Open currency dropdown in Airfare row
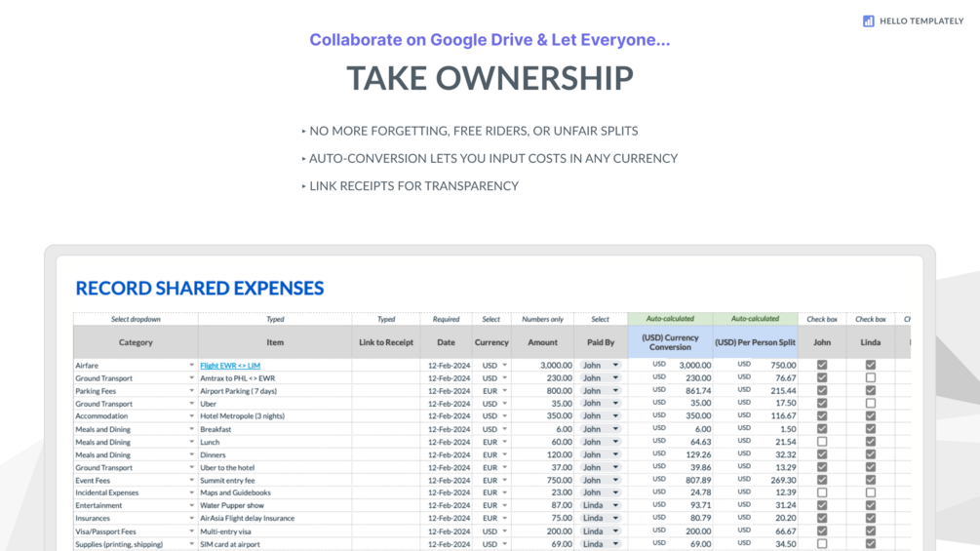 (x=504, y=366)
